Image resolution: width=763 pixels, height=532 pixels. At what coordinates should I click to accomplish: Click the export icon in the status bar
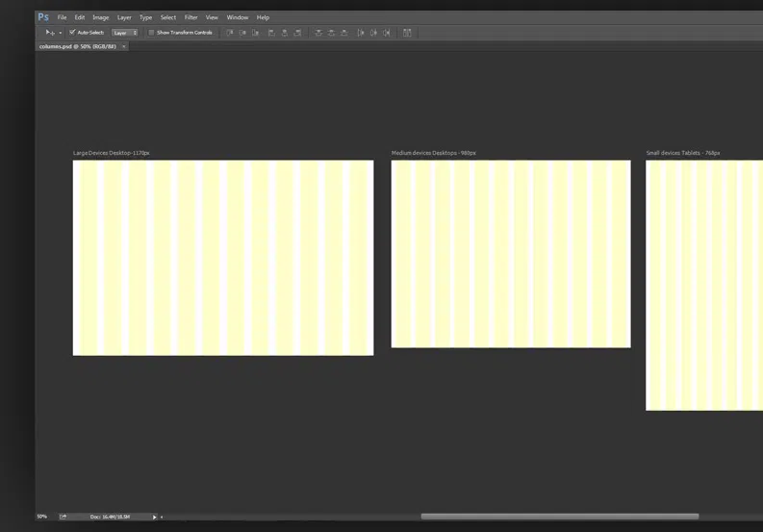[64, 517]
